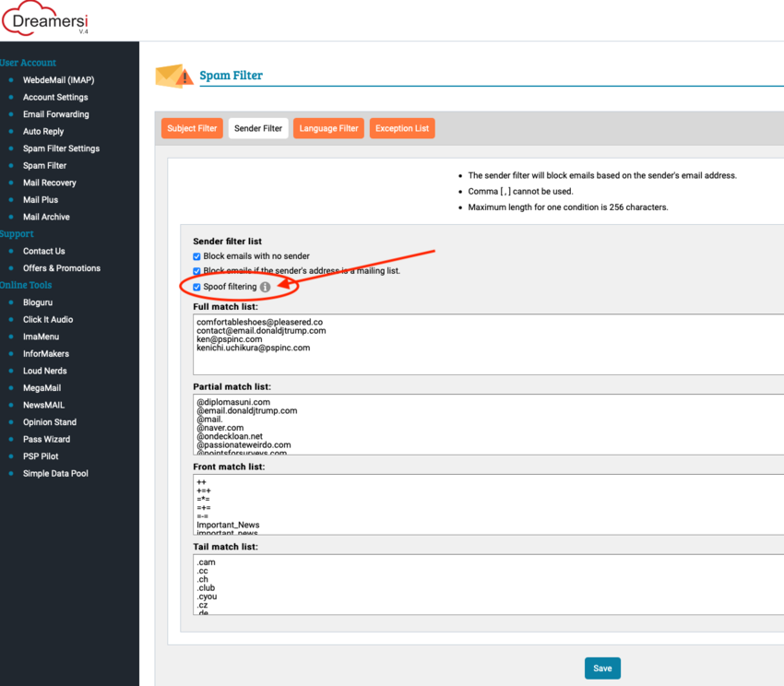
Task: Open Opinion Stand tool
Action: 50,422
